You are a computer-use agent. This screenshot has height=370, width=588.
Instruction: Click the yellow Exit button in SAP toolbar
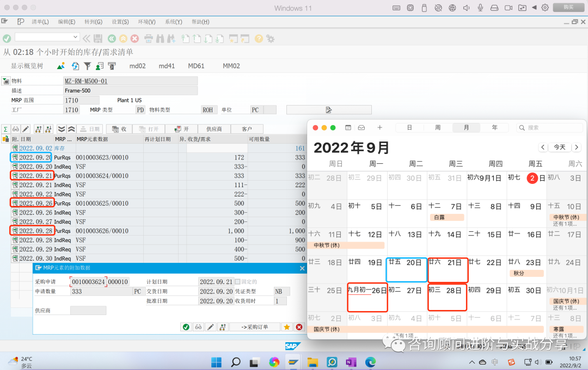[123, 38]
